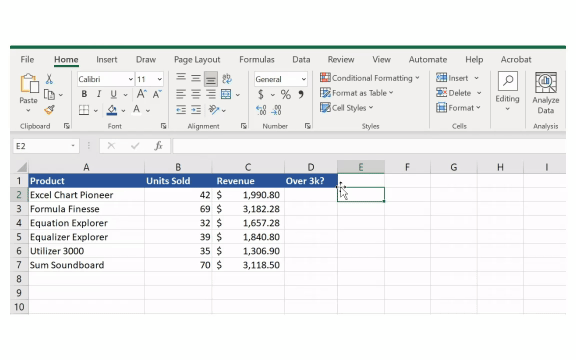Viewport: 576px width, 360px height.
Task: Click inside the formula bar
Action: [369, 146]
